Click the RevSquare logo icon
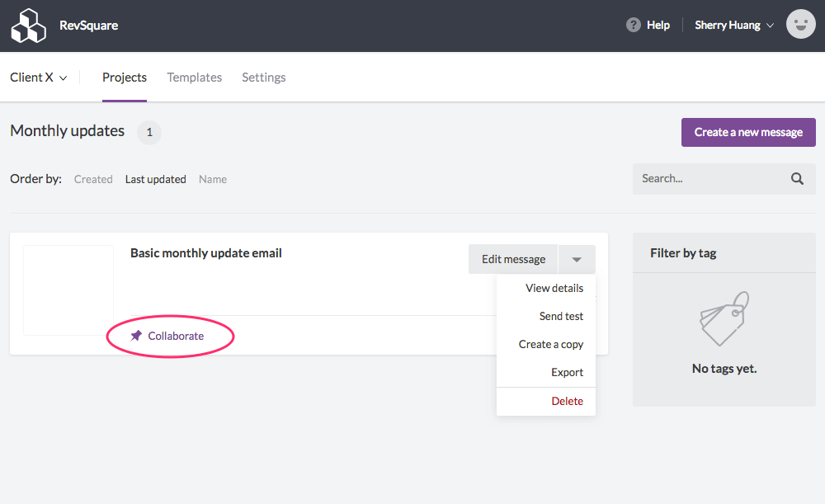This screenshot has width=825, height=504. click(x=28, y=25)
